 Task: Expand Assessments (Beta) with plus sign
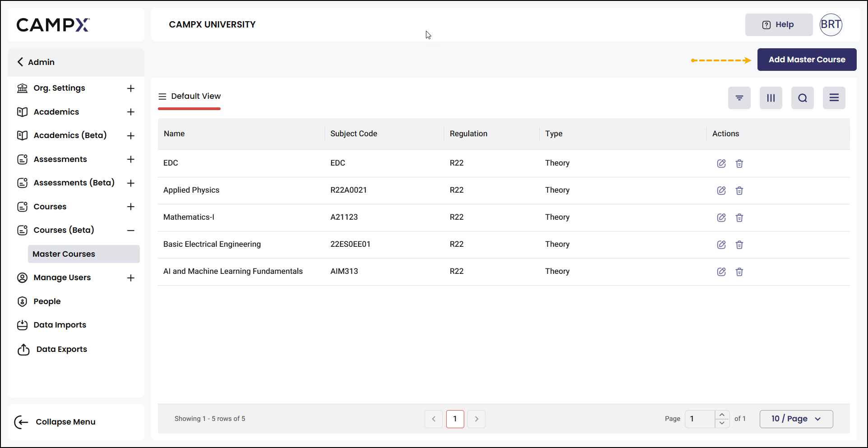131,183
